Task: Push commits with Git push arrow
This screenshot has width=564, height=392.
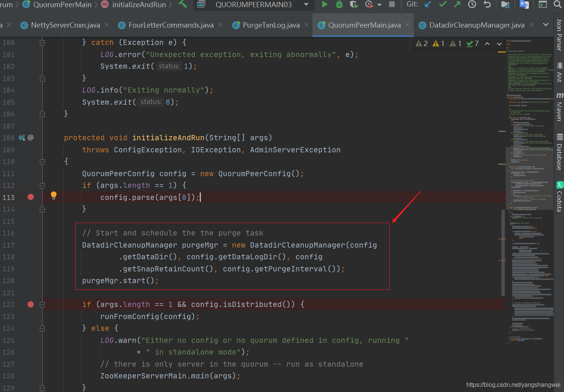Action: [457, 4]
